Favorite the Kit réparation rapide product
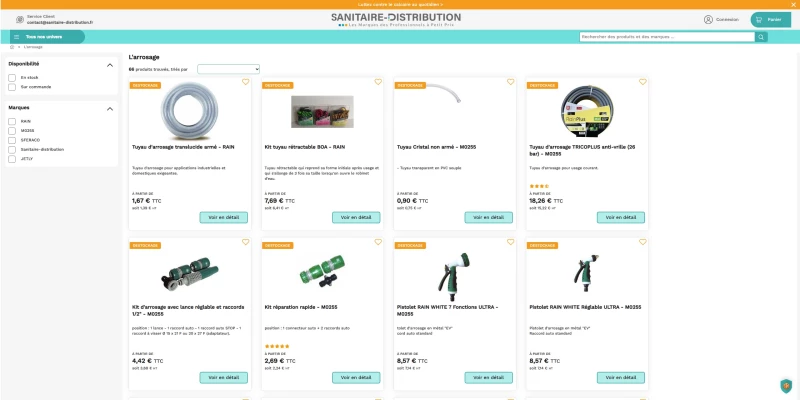Screen dimensions: 800x400 click(x=378, y=242)
